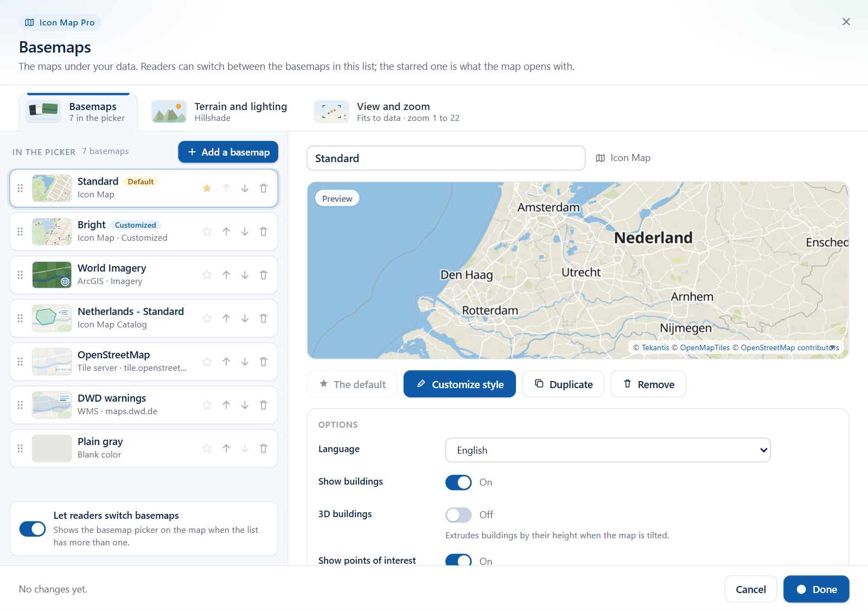Move World Imagery basemap up
Screen dimensions: 868x612
(226, 275)
